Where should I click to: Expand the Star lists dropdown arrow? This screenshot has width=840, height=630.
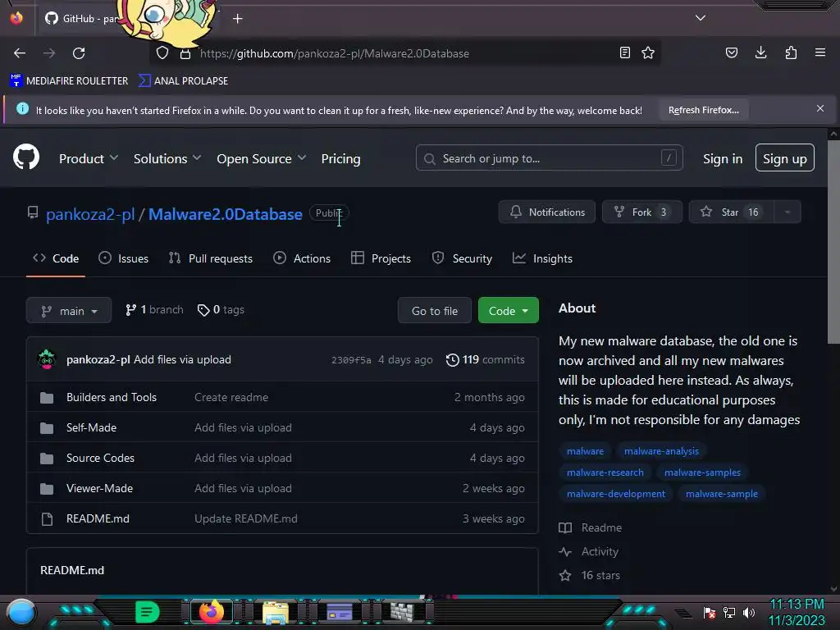[x=787, y=212]
